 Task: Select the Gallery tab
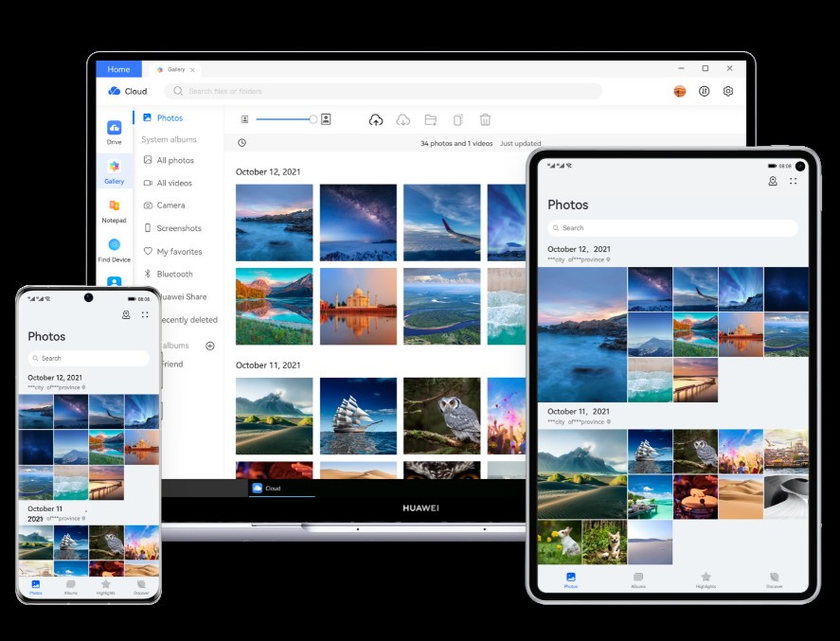(x=175, y=69)
